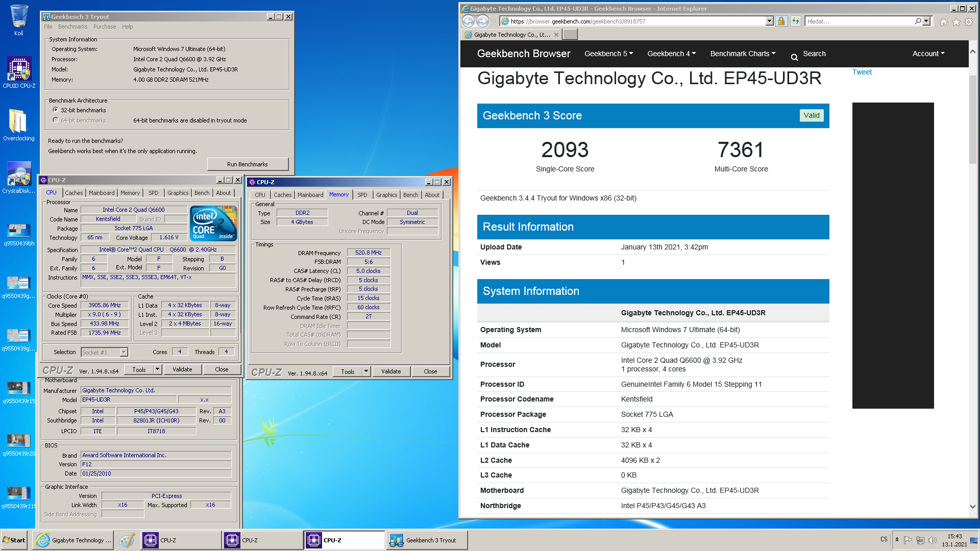Image resolution: width=980 pixels, height=551 pixels.
Task: Open the address bar autocomplete dropdown arrow
Action: click(769, 21)
